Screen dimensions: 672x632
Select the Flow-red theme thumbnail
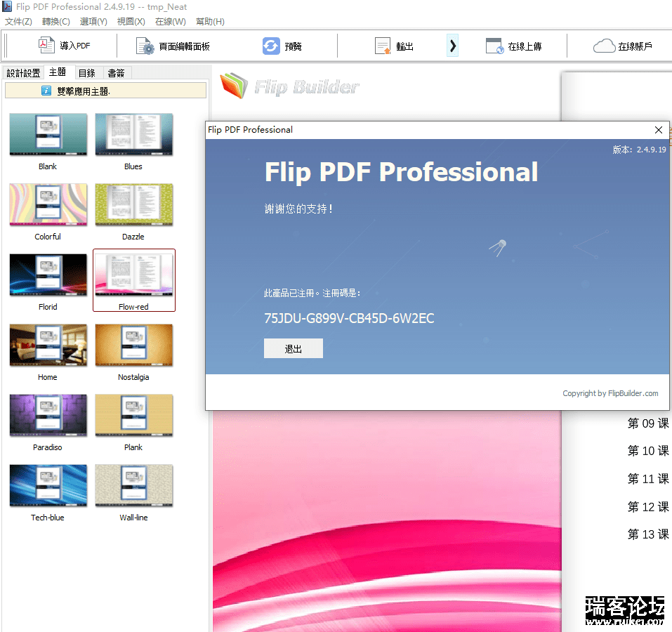tap(133, 275)
